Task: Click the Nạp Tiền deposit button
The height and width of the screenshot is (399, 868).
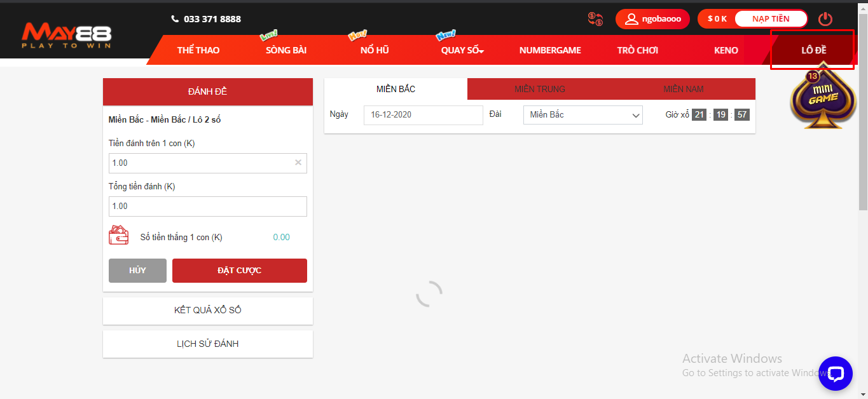Action: coord(771,19)
